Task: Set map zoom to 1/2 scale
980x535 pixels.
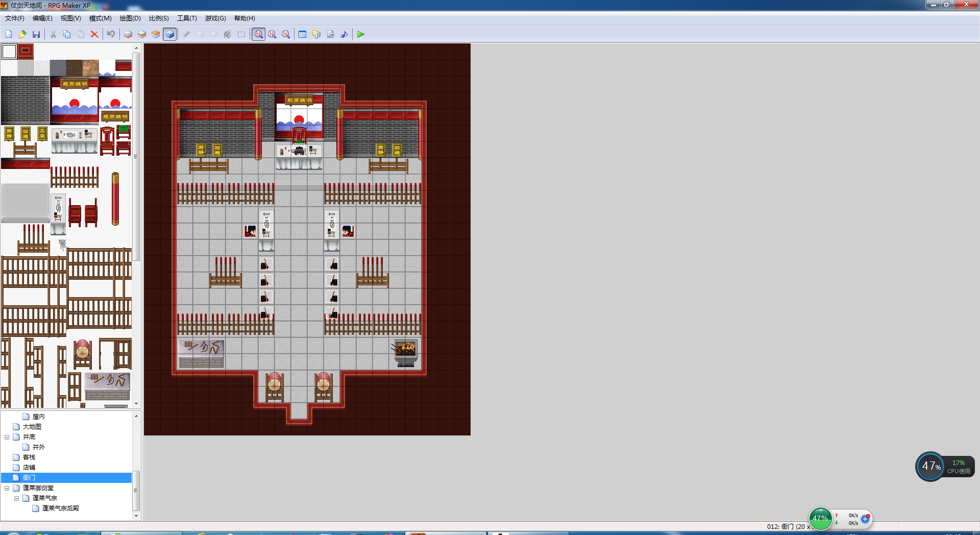Action: coord(272,34)
